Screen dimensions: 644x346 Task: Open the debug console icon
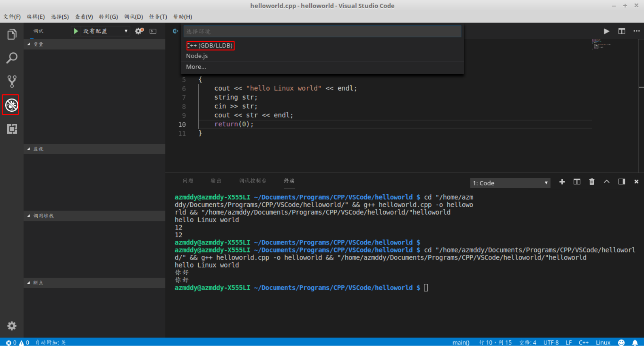pyautogui.click(x=153, y=31)
